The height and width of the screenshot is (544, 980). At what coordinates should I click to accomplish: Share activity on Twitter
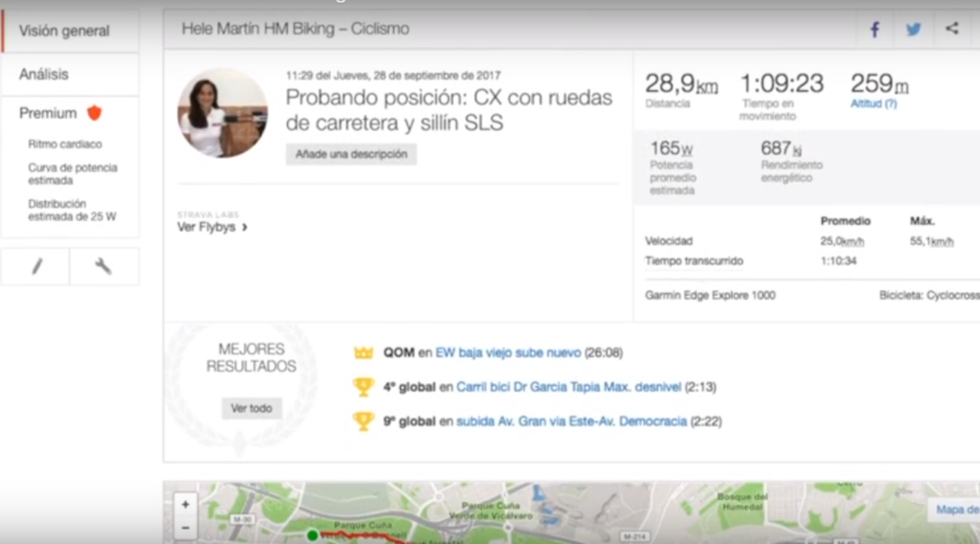click(x=914, y=29)
